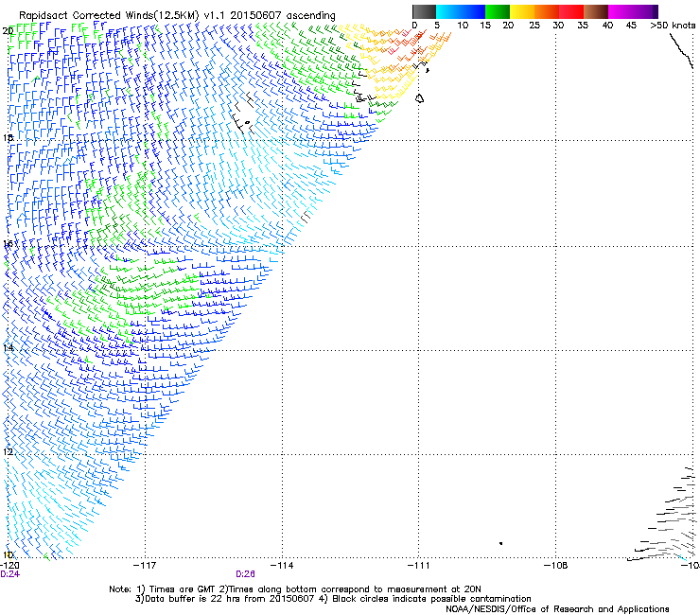
Task: Click the orange 25-30 knots legend segment
Action: click(547, 11)
